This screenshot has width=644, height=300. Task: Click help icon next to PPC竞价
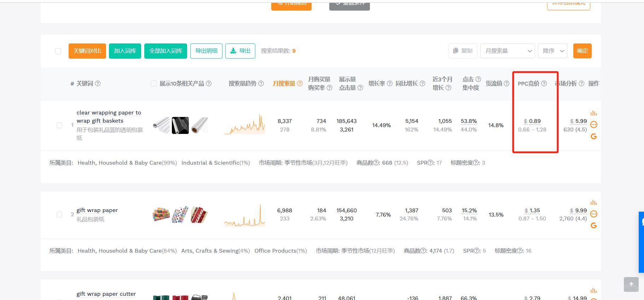click(x=544, y=84)
